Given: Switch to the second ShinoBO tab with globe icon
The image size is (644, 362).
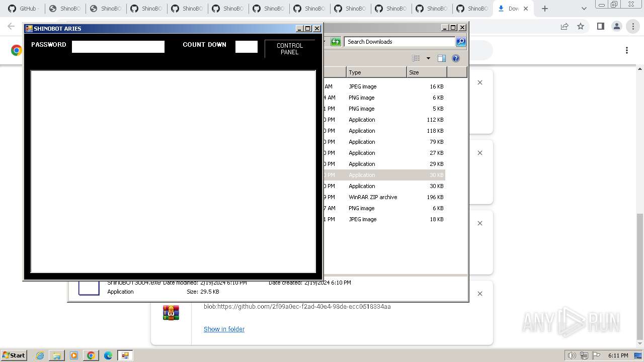Looking at the screenshot, I should pyautogui.click(x=105, y=9).
